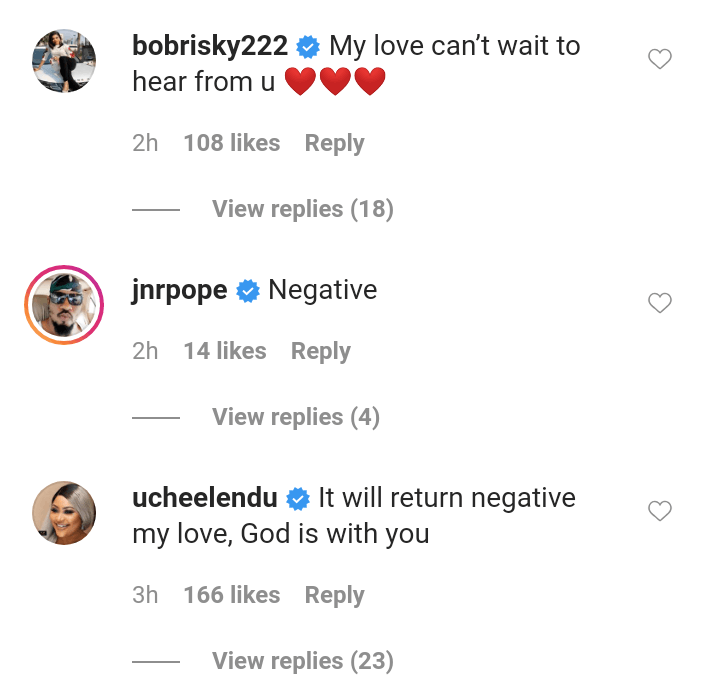View the 108 likes list
720x682 pixels.
[x=232, y=143]
